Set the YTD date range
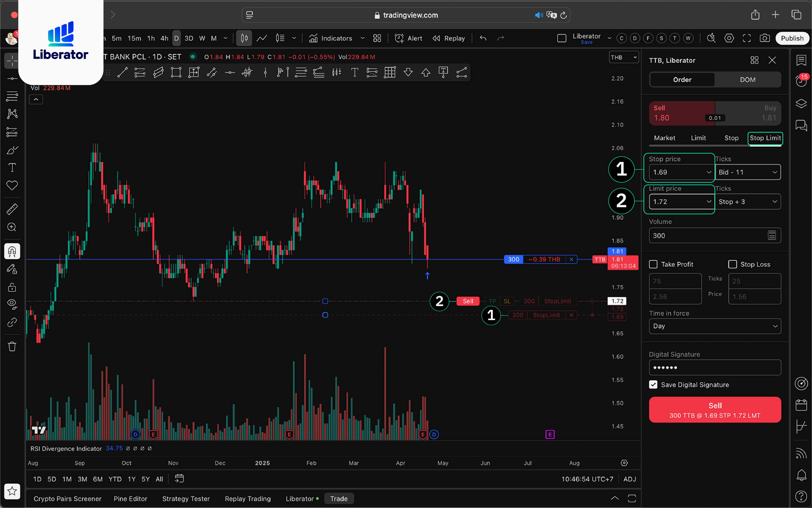Screen dimensions: 812x508 tap(115, 479)
